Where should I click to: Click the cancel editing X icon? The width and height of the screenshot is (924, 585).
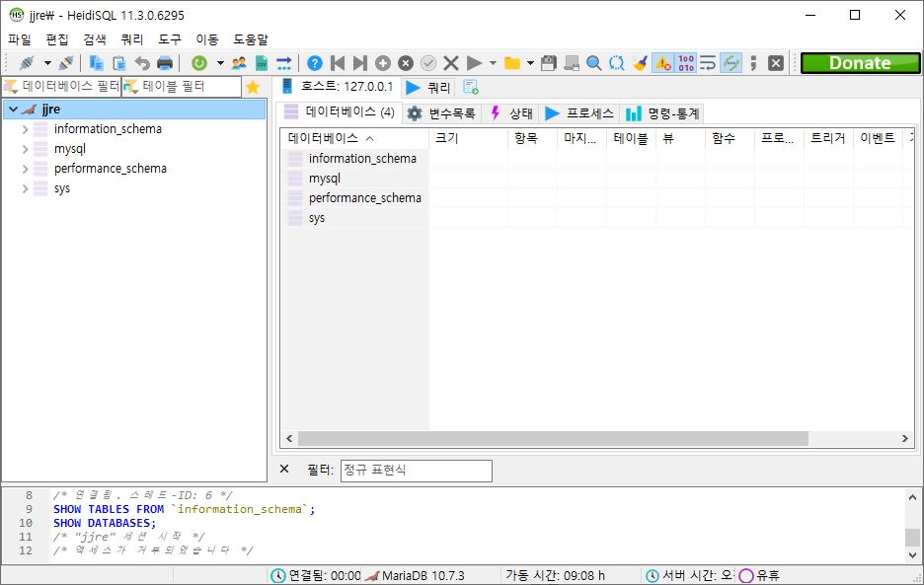[451, 63]
